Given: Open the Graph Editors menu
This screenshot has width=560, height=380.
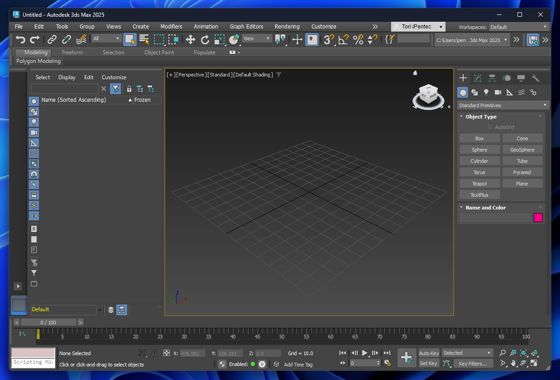Looking at the screenshot, I should point(246,26).
